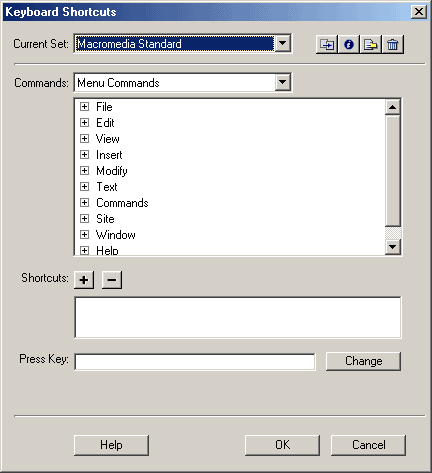Select the Window item in the list
This screenshot has width=432, height=473.
116,235
